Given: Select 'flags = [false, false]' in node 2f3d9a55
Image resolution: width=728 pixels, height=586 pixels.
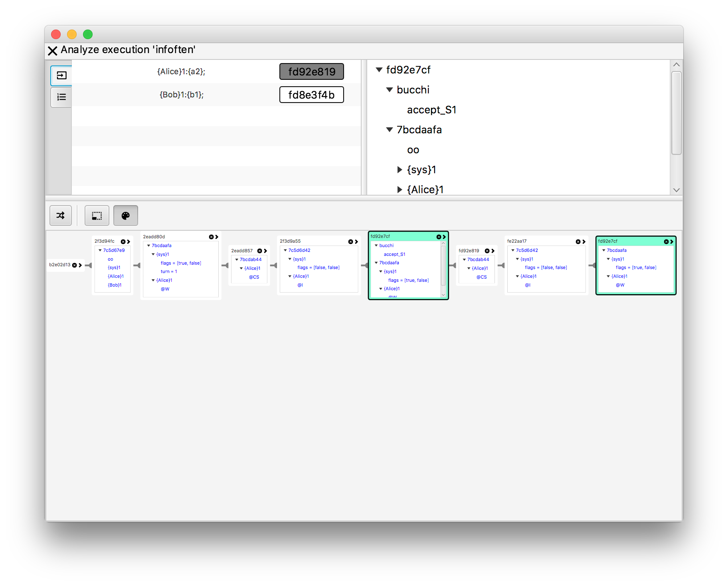Looking at the screenshot, I should [x=318, y=267].
